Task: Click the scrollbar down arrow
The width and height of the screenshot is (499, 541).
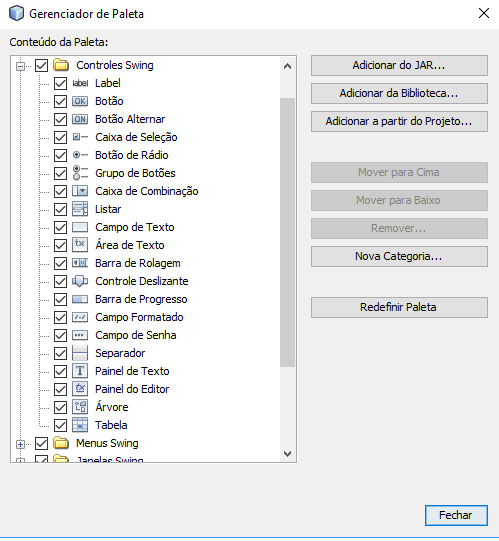Action: pyautogui.click(x=287, y=453)
